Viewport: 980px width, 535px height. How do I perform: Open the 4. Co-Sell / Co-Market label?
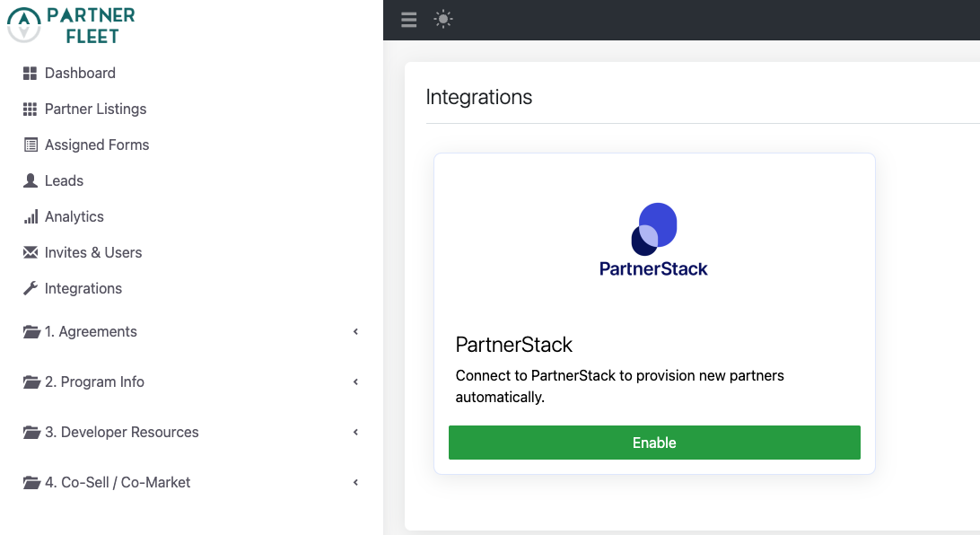point(118,483)
